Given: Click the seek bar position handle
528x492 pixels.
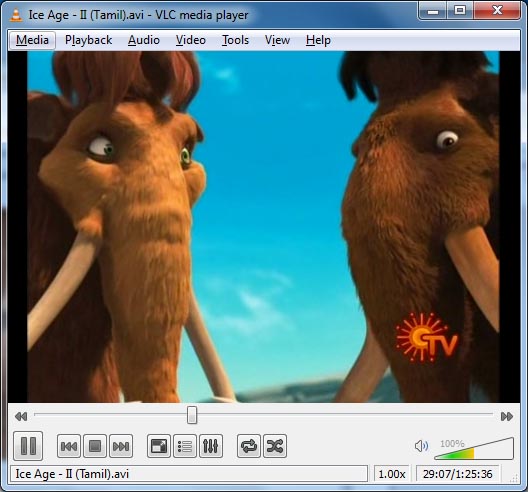Looking at the screenshot, I should 192,415.
